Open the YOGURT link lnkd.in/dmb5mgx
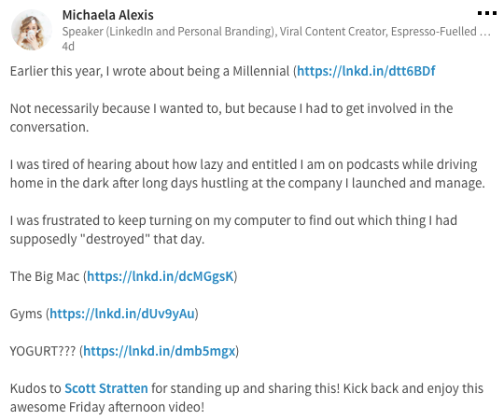504x420 pixels. [160, 351]
